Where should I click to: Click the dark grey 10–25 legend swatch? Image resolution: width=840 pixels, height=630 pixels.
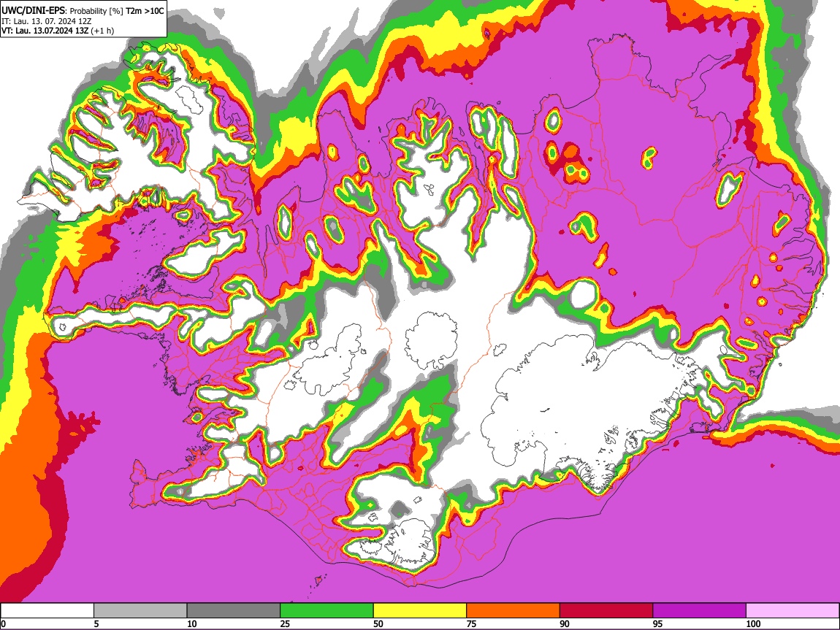click(234, 611)
